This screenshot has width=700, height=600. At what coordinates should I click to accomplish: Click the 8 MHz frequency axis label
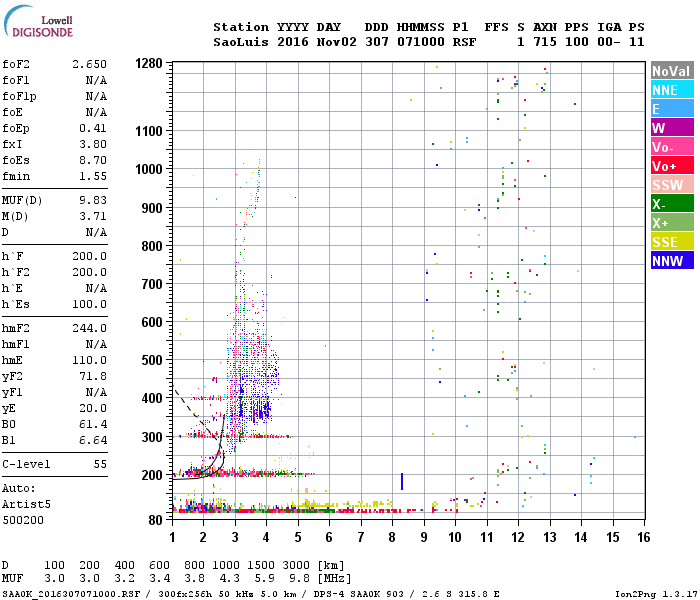(392, 537)
